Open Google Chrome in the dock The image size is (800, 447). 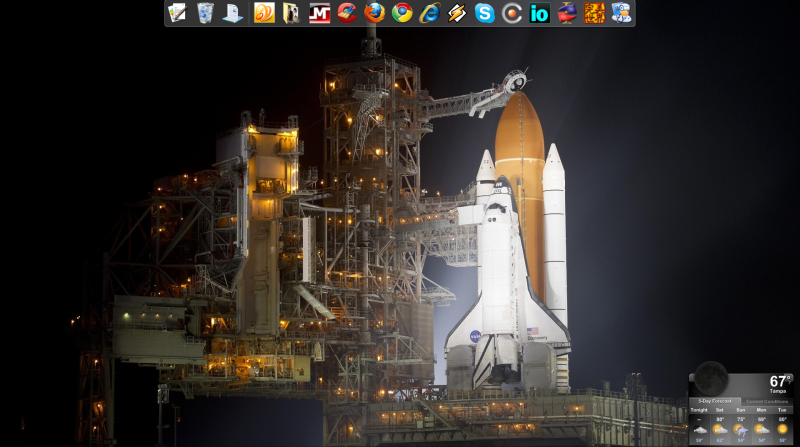tap(402, 13)
